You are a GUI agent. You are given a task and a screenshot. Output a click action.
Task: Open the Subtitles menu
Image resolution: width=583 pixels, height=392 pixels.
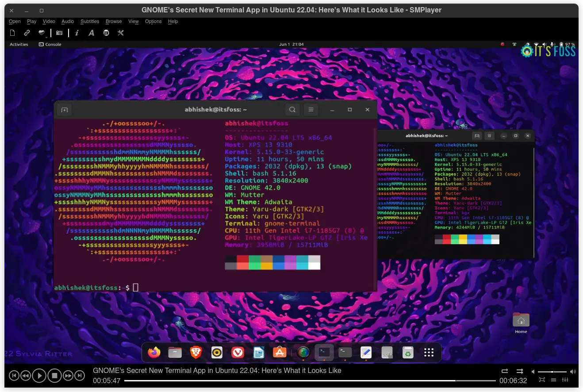[90, 21]
